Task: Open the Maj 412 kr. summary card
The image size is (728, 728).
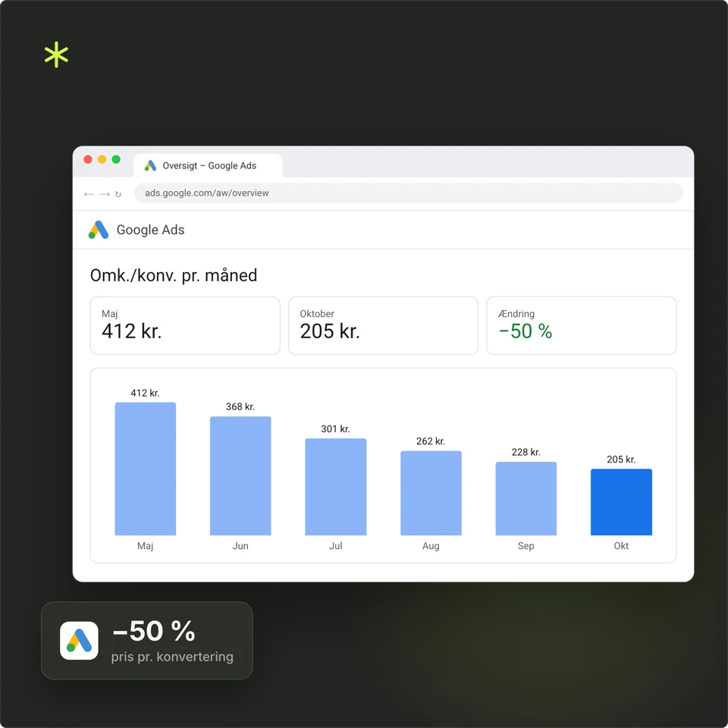Action: point(185,325)
